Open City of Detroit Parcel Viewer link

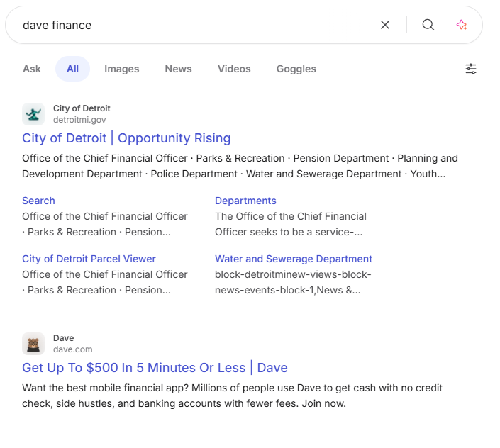pyautogui.click(x=89, y=259)
